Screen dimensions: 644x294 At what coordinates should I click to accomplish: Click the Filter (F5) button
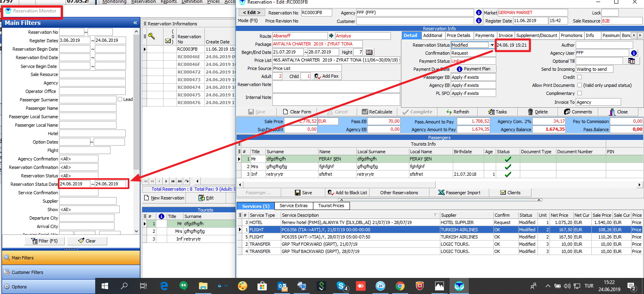44,241
